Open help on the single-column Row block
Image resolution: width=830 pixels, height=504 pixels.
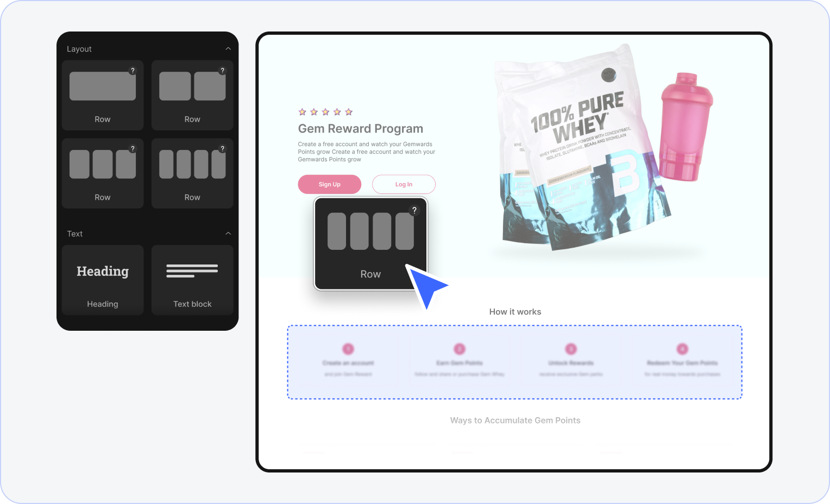[133, 71]
